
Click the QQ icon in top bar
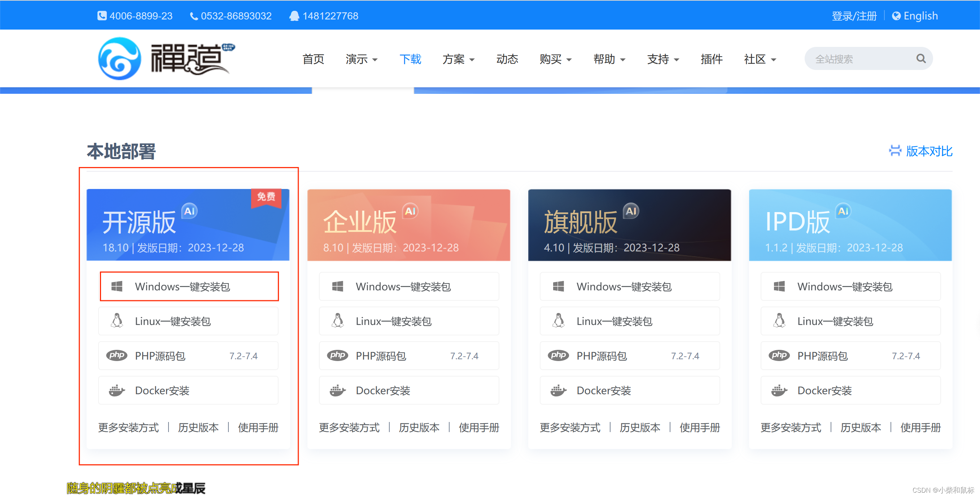(294, 16)
